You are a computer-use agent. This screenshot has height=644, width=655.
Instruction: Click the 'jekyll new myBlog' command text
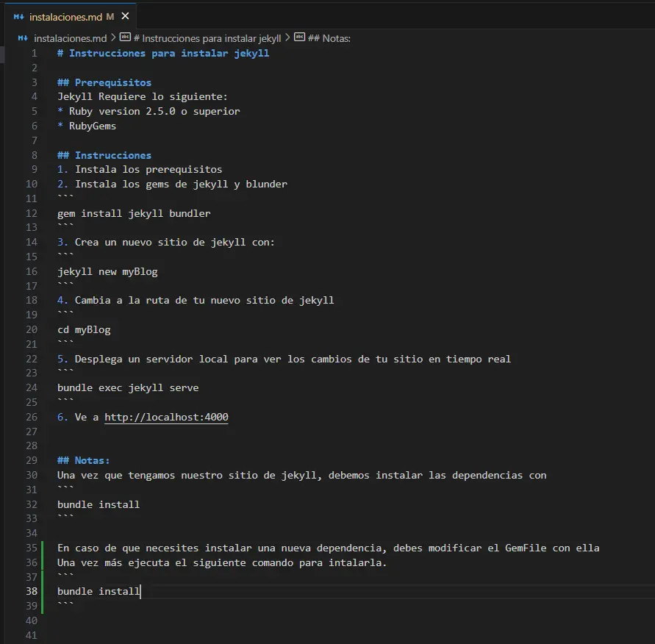point(107,271)
